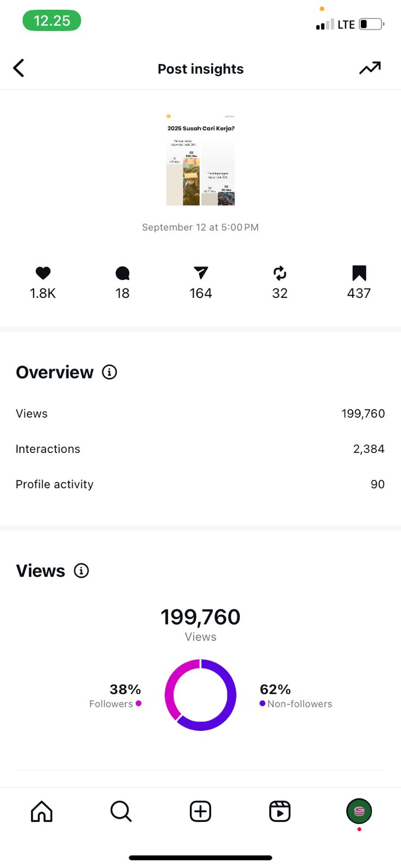Viewport: 401px width, 868px height.
Task: Open the post thumbnail preview
Action: coord(200,159)
